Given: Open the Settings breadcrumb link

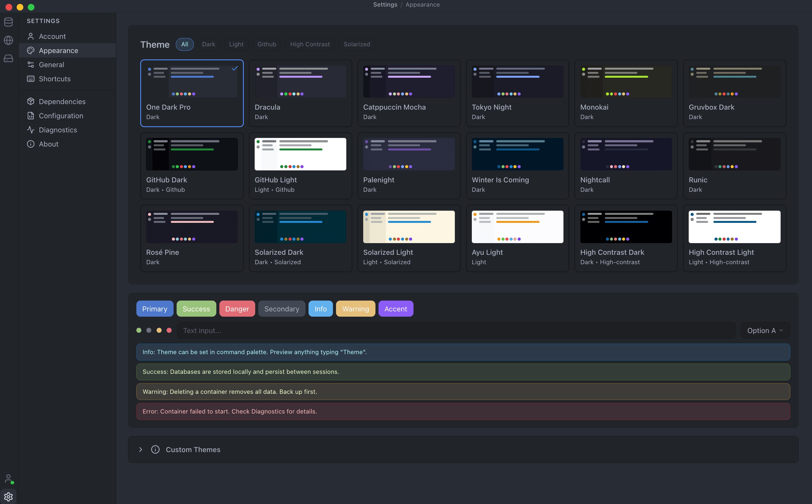Looking at the screenshot, I should [385, 5].
